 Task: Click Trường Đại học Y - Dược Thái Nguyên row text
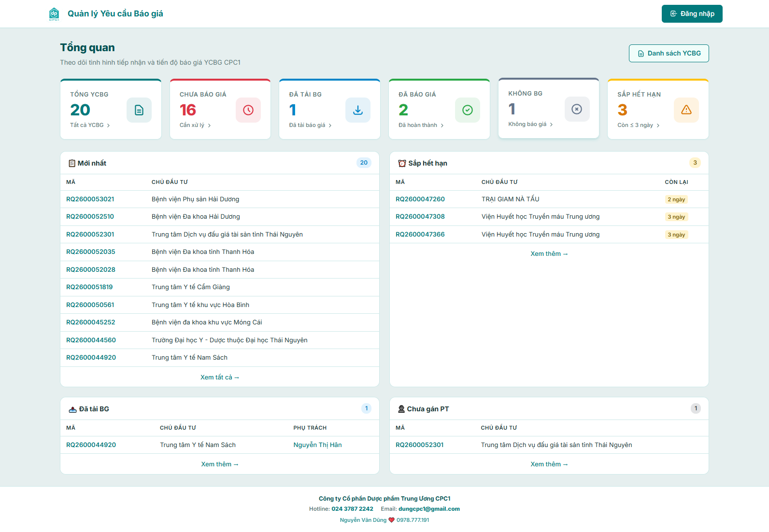pos(229,340)
